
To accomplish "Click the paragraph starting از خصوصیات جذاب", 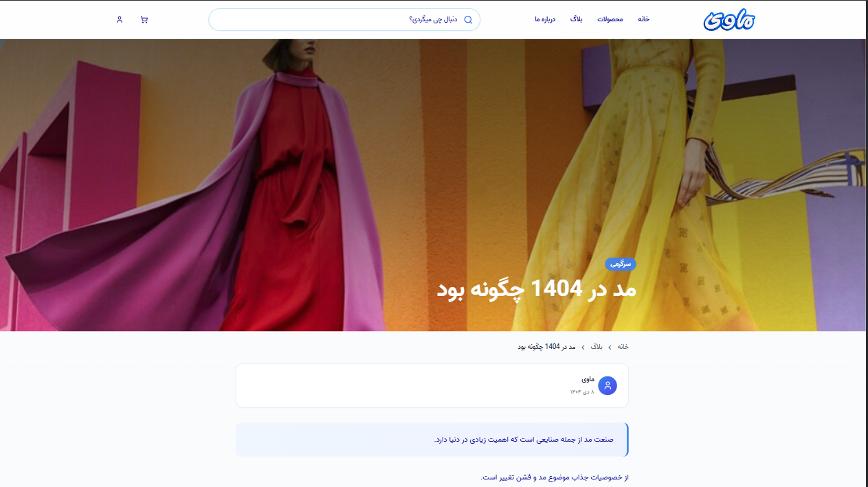I will point(555,477).
